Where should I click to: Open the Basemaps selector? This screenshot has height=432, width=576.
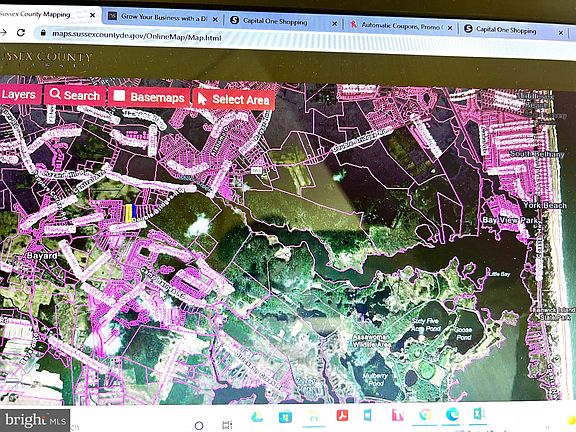coord(149,97)
